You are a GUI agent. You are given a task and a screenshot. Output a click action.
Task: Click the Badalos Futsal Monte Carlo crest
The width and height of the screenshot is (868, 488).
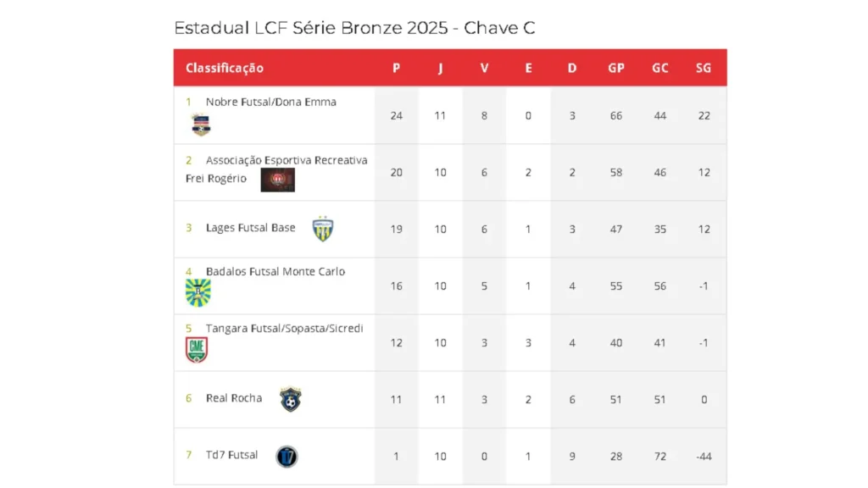click(x=198, y=292)
